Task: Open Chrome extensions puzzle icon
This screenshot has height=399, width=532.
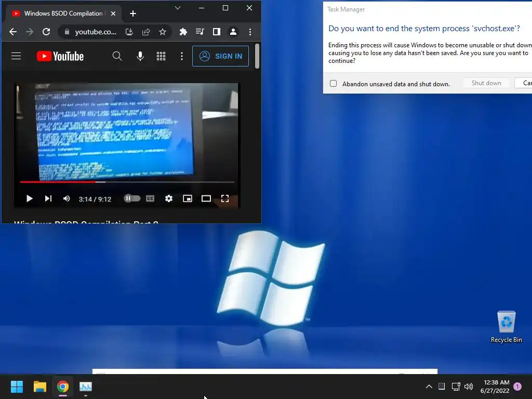Action: click(183, 32)
